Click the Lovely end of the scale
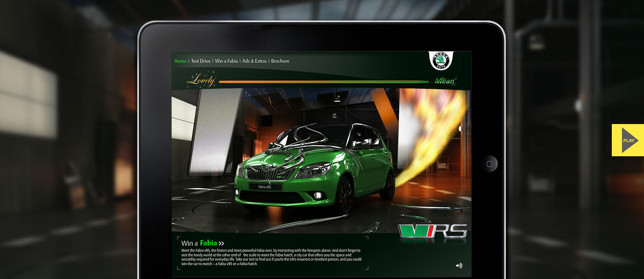 [202, 79]
